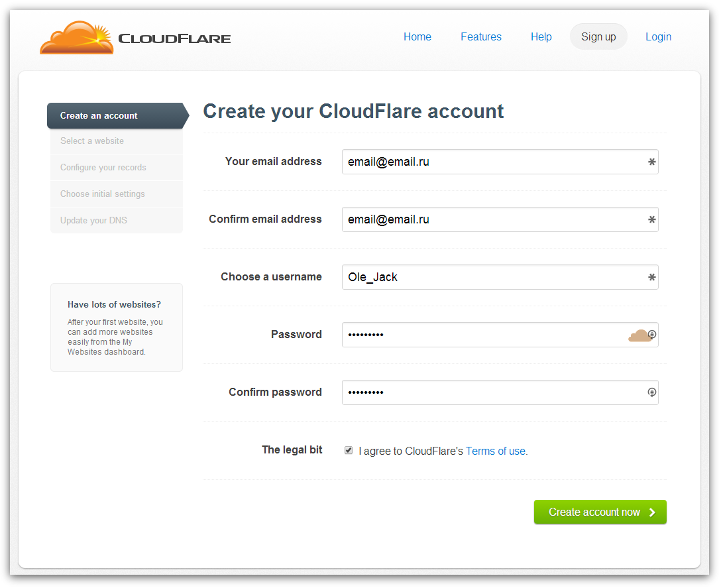This screenshot has width=719, height=588.
Task: Open the Terms of use link
Action: pyautogui.click(x=496, y=451)
